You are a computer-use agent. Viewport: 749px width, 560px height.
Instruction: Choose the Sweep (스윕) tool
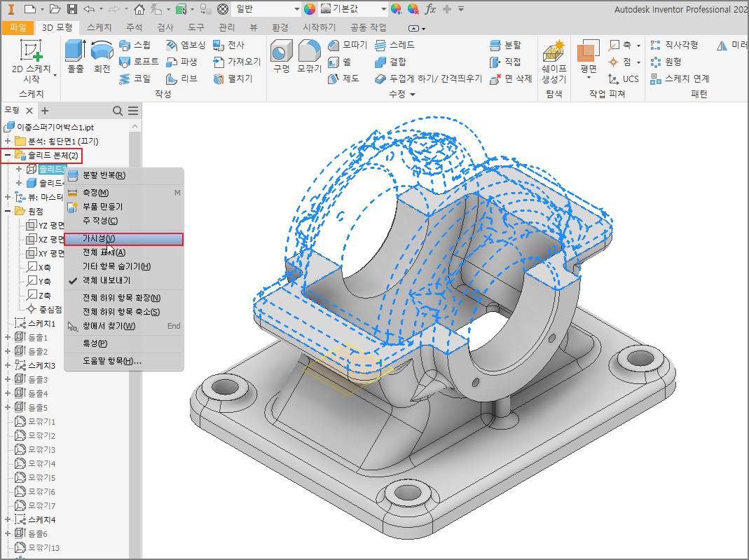pyautogui.click(x=135, y=45)
